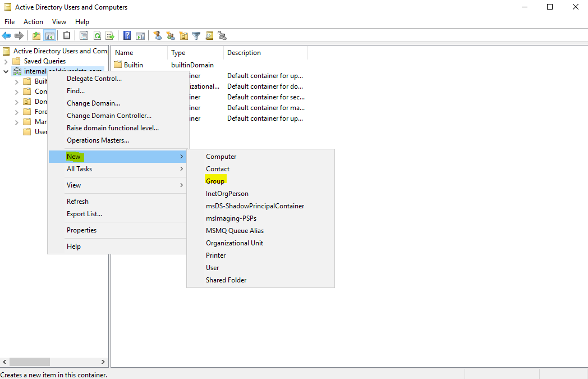Click the Create New User toolbar icon
The height and width of the screenshot is (379, 588).
coord(158,36)
